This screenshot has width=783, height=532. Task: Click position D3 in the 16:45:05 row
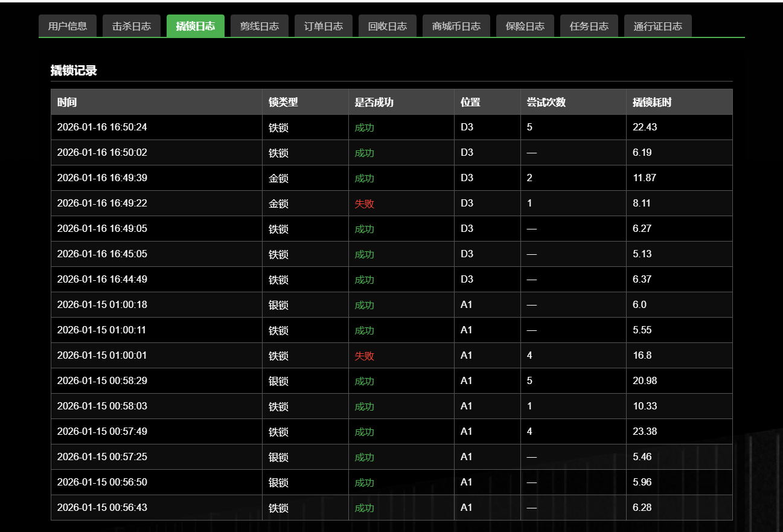(467, 254)
